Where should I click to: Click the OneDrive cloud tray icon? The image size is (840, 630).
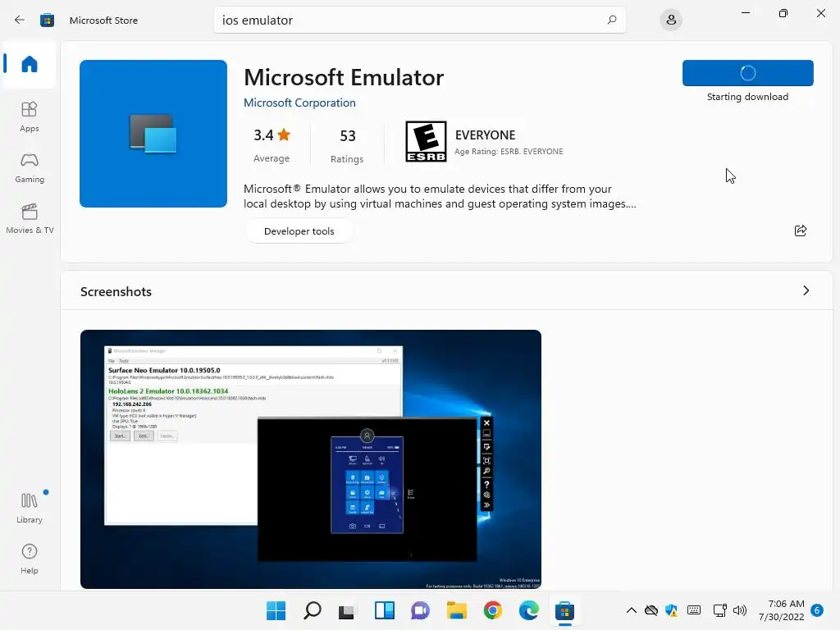[x=651, y=610]
